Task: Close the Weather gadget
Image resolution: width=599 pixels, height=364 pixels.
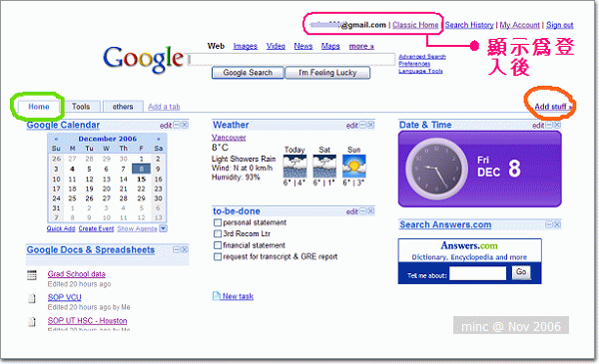Action: 370,125
